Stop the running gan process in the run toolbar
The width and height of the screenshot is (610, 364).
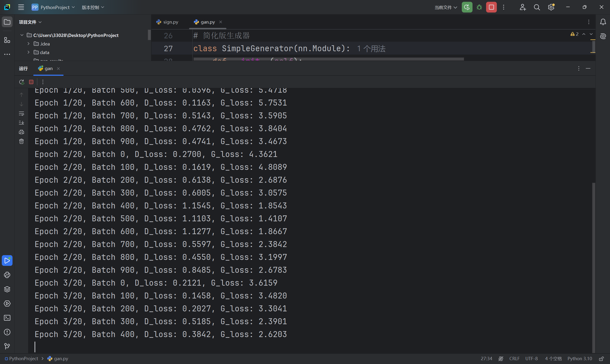[x=31, y=82]
